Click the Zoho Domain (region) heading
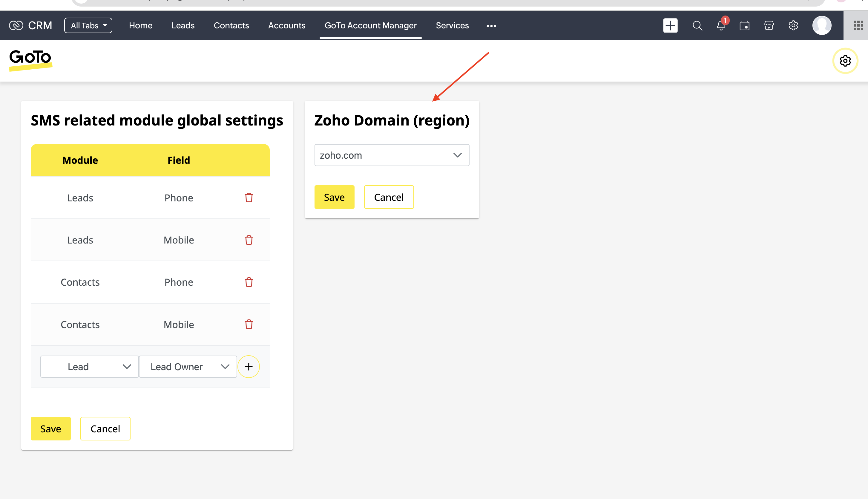 pyautogui.click(x=392, y=120)
